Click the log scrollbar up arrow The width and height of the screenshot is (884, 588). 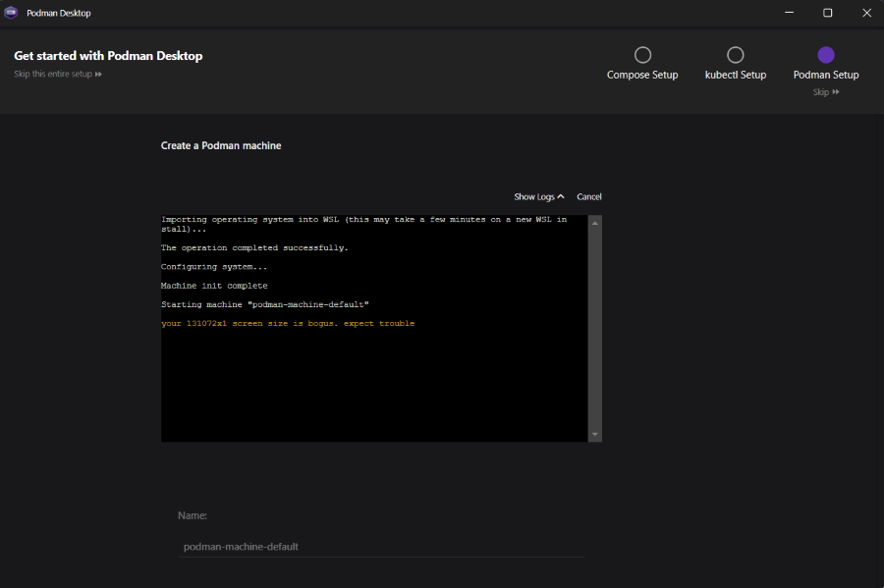click(595, 224)
